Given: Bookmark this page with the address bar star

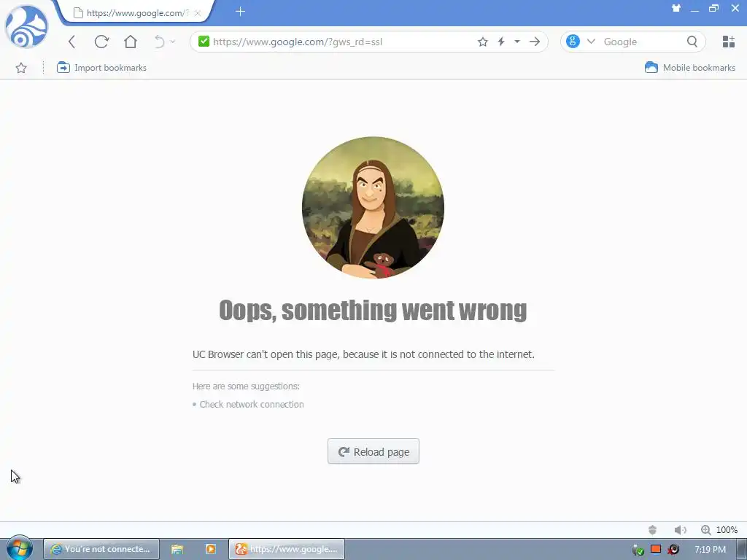Looking at the screenshot, I should click(483, 42).
